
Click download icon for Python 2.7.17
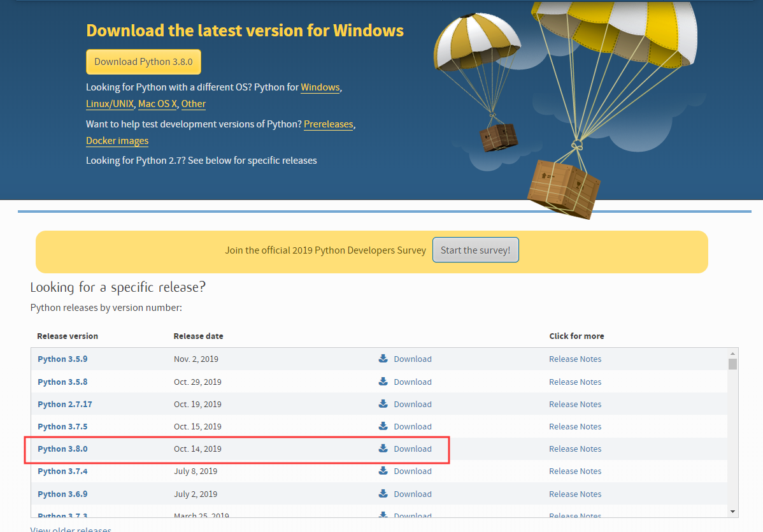pyautogui.click(x=383, y=404)
